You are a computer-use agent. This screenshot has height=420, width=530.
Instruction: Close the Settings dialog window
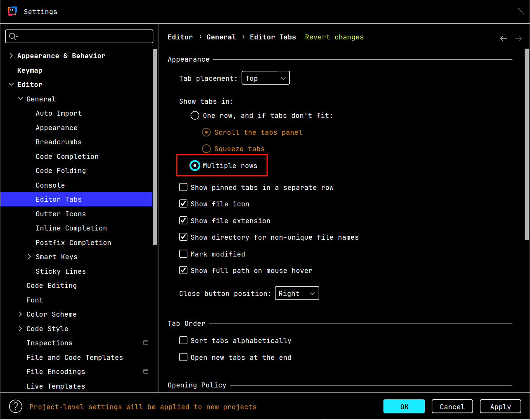(520, 11)
